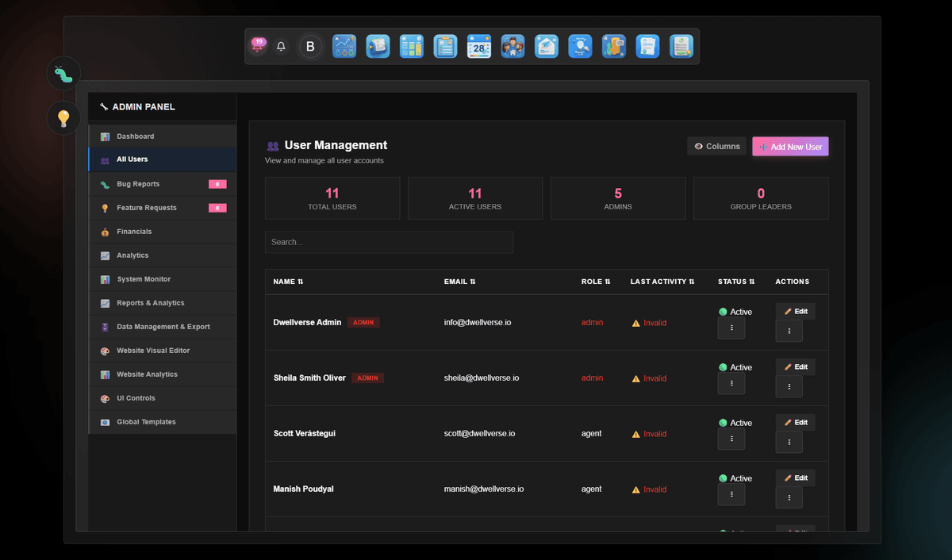Click the Add New User button
Viewport: 952px width, 560px height.
pos(790,146)
